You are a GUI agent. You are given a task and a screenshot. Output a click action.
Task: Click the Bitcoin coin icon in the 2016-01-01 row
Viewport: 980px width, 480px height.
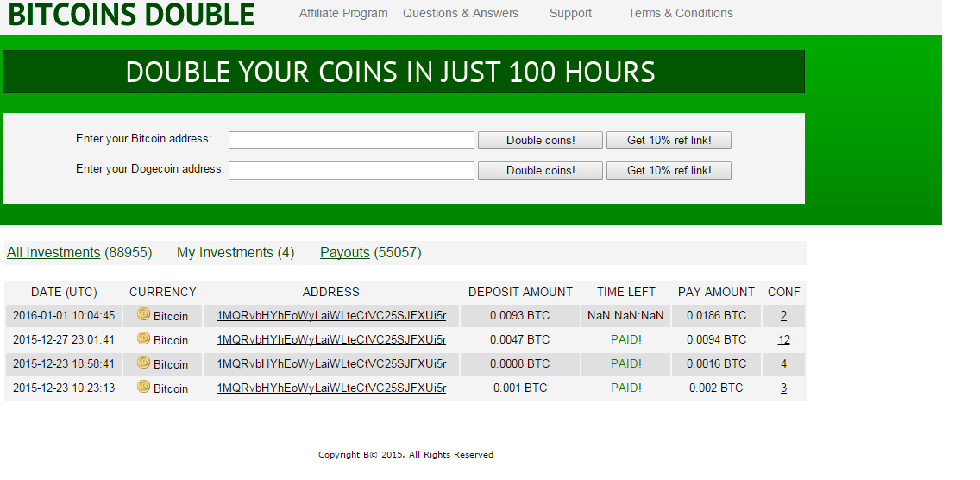143,314
